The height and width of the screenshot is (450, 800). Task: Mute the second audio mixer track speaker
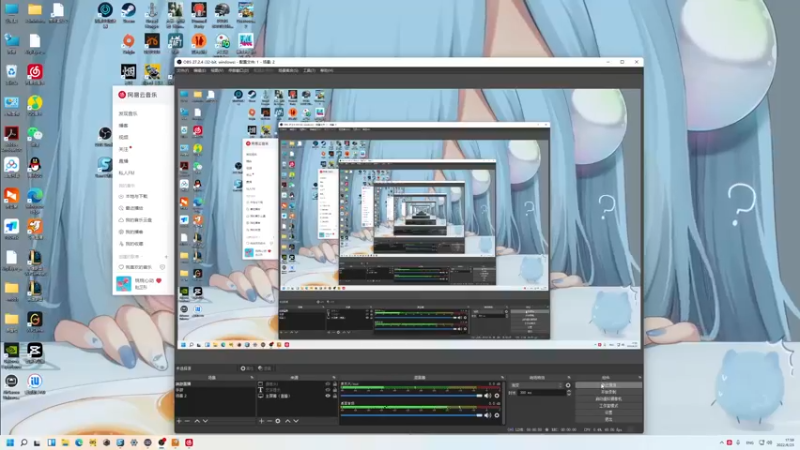(x=488, y=415)
